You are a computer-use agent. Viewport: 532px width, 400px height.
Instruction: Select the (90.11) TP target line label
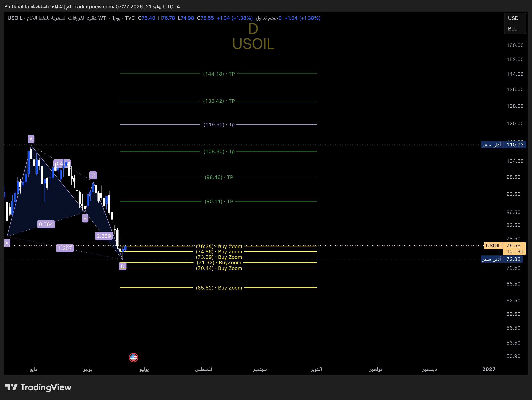[219, 201]
